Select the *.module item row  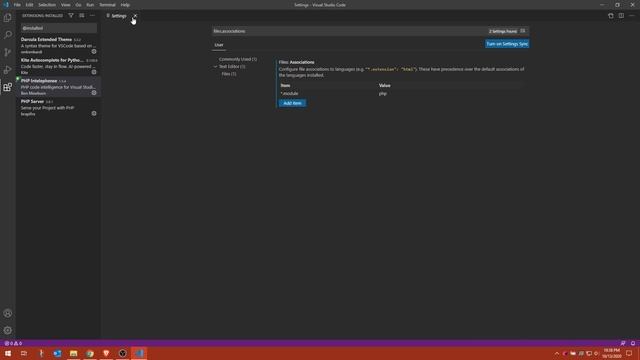coord(401,93)
